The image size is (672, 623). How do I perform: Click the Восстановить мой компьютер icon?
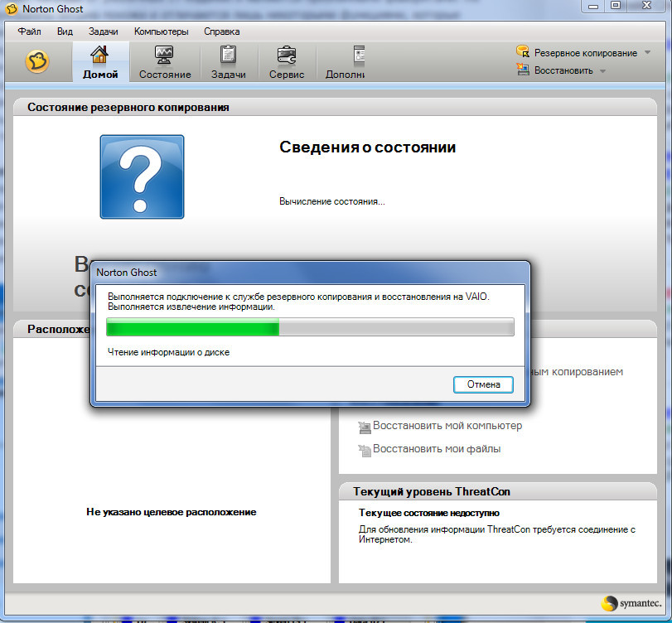click(364, 427)
